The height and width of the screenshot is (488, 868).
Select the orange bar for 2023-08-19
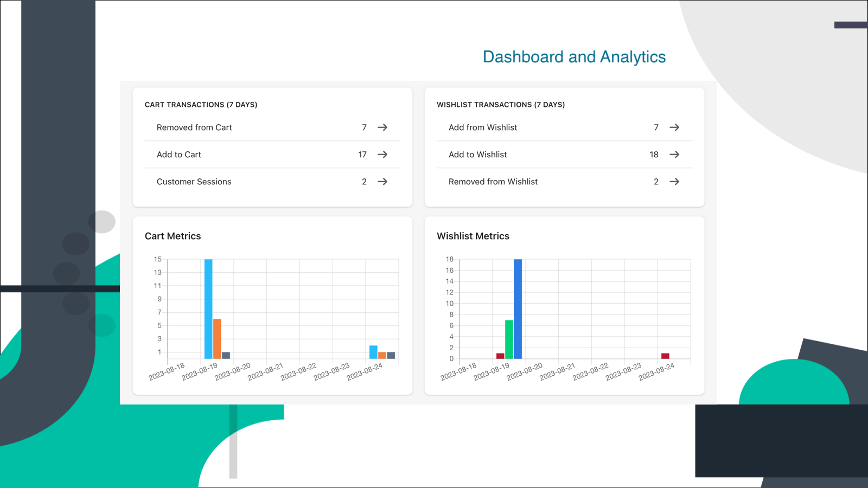point(216,336)
